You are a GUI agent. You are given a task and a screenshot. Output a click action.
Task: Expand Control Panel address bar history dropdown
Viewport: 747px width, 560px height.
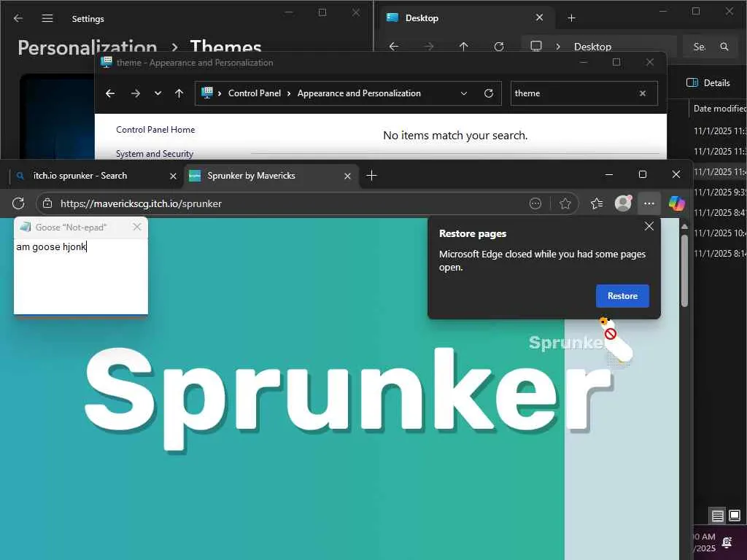[x=464, y=93]
